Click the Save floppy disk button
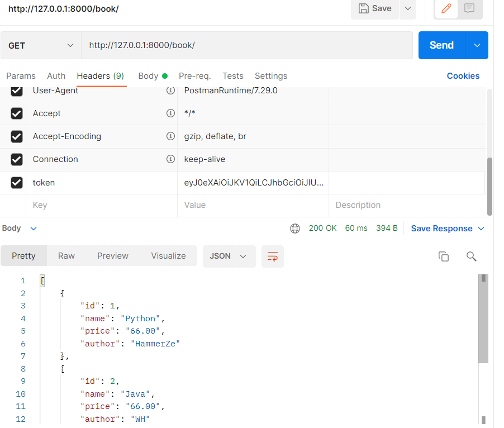The image size is (504, 428). tap(375, 9)
